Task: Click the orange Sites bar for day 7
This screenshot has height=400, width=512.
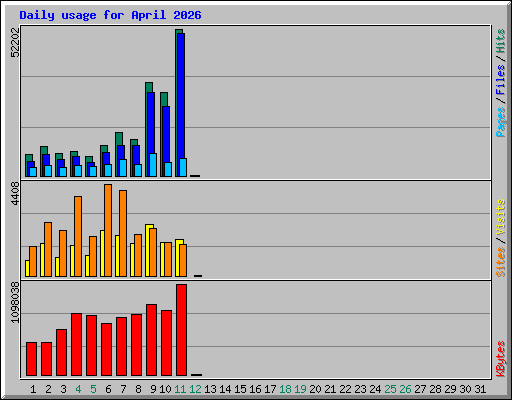Action: (123, 233)
